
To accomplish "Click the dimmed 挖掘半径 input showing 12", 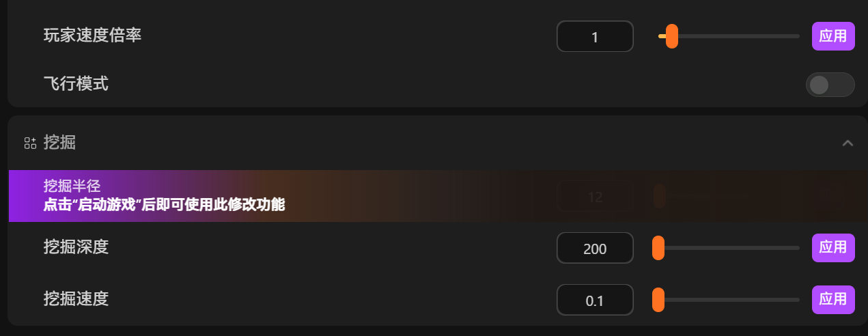I will coord(595,197).
